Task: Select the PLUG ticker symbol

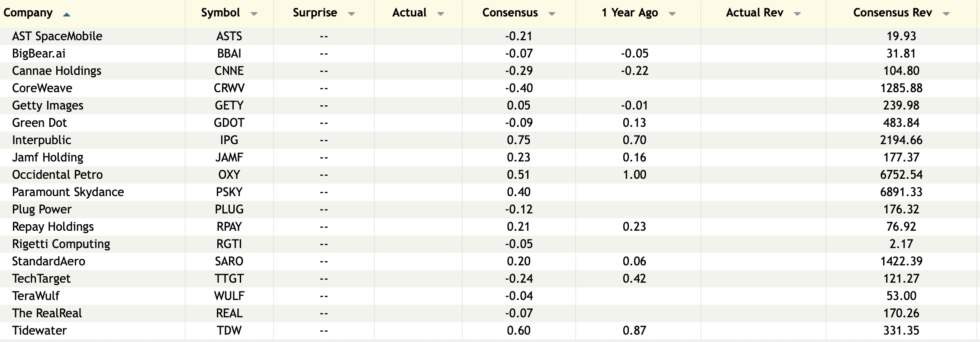Action: (229, 210)
